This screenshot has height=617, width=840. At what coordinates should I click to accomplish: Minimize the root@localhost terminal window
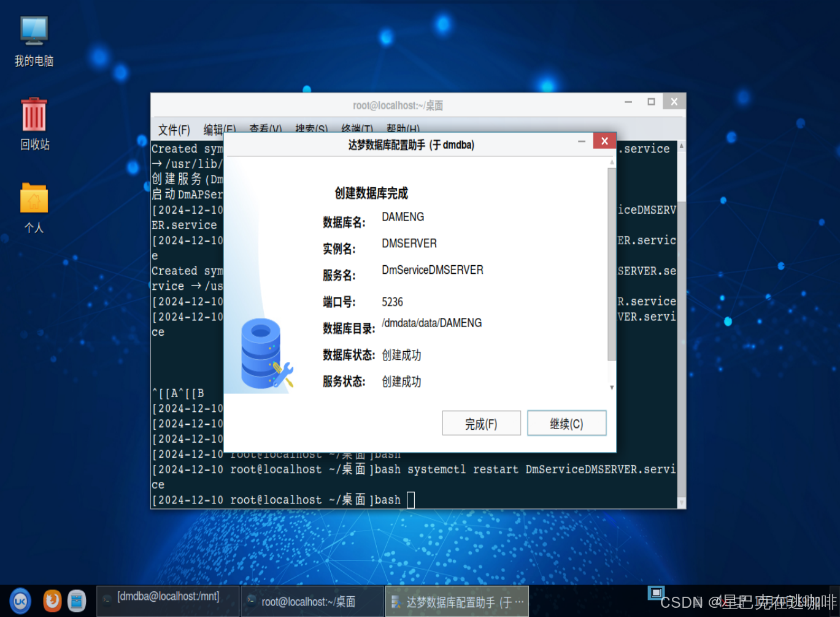click(628, 102)
